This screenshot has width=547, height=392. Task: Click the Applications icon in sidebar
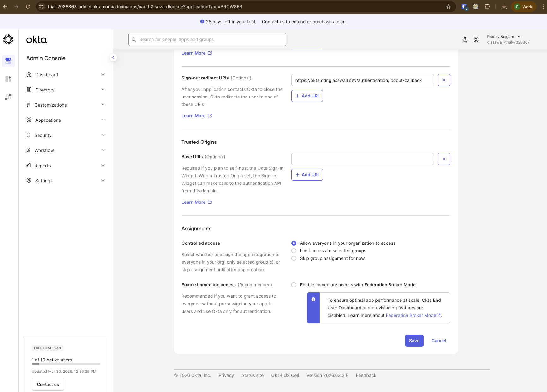coord(29,120)
